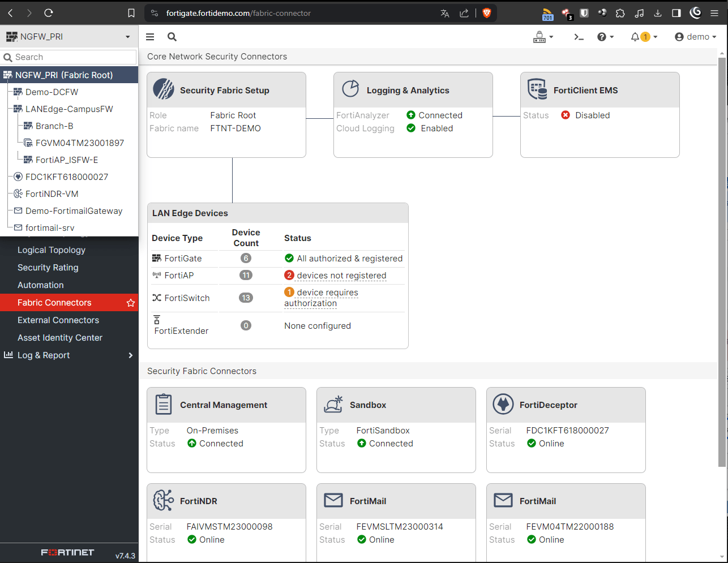The width and height of the screenshot is (728, 563).
Task: Click device requires authorization link
Action: click(321, 298)
